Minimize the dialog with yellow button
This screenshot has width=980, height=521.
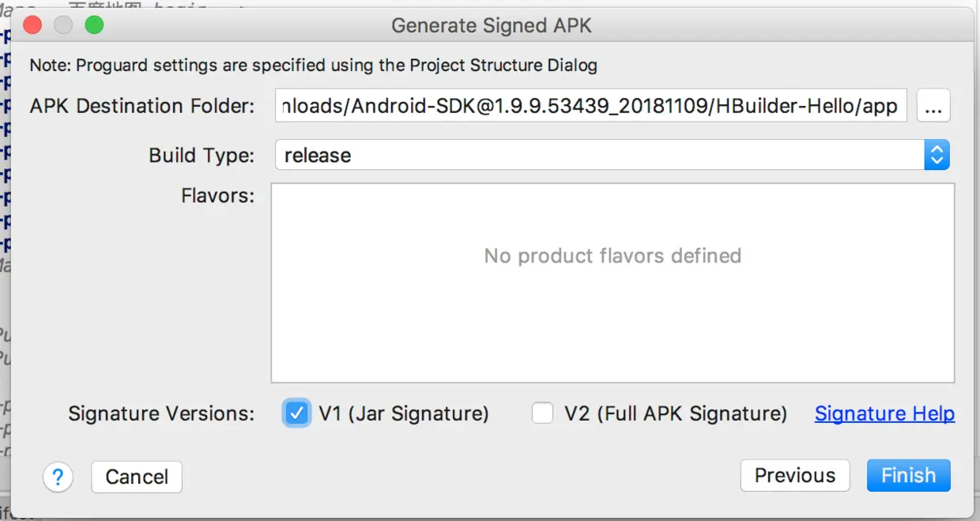point(63,25)
